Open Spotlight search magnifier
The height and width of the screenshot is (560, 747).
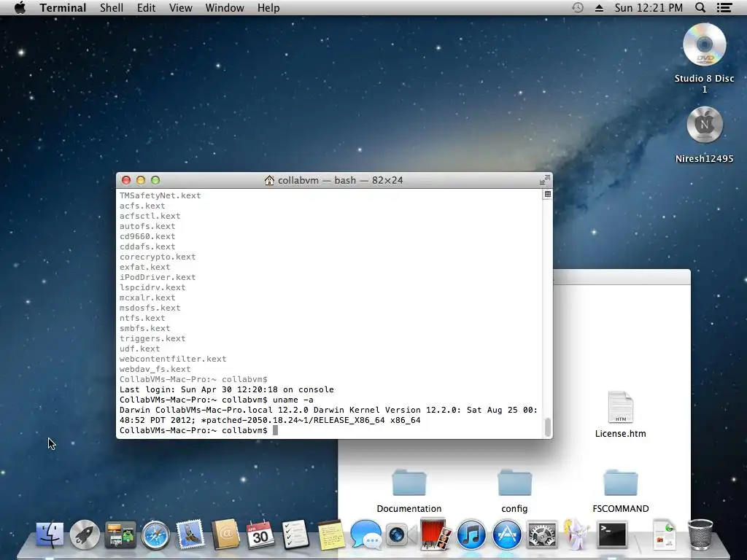(700, 7)
